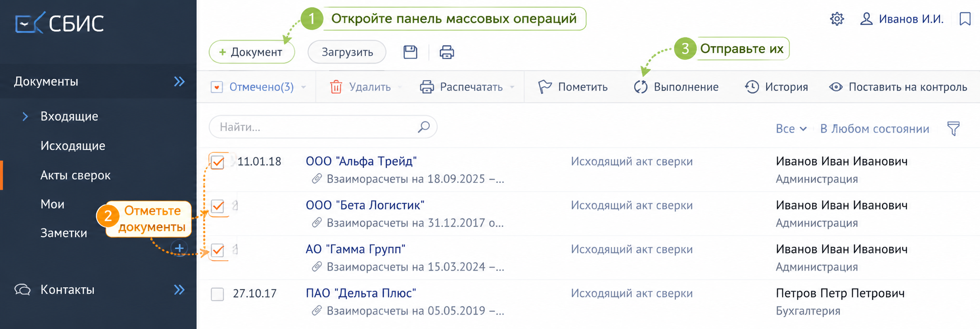Image resolution: width=980 pixels, height=329 pixels.
Task: Uncheck АО "Гамма Групп" document checkbox
Action: (217, 250)
